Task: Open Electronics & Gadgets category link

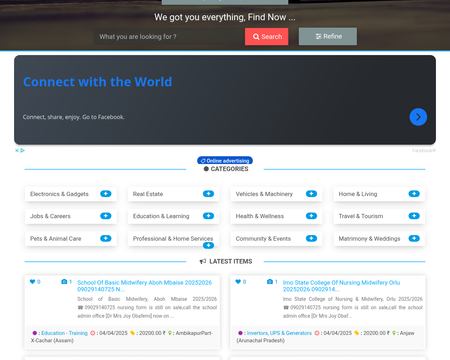Action: (59, 194)
